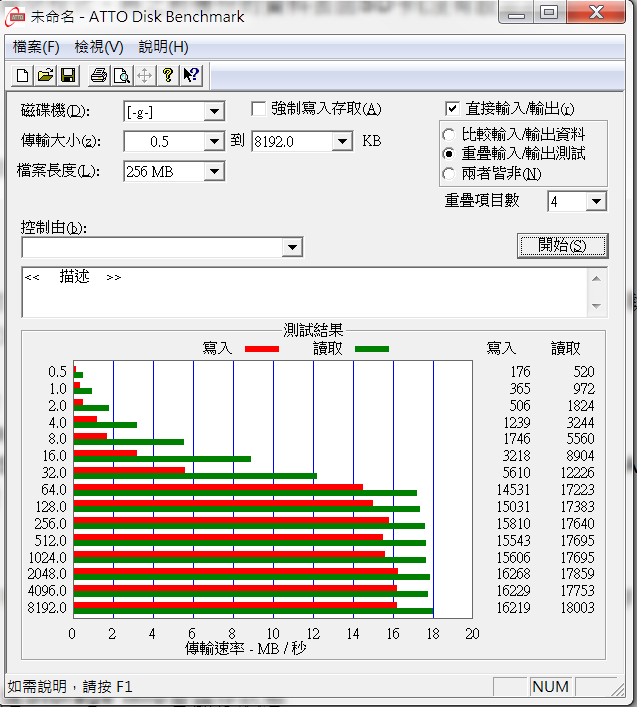This screenshot has width=637, height=707.
Task: Maximize the ATTO Disk Benchmark window
Action: point(550,12)
